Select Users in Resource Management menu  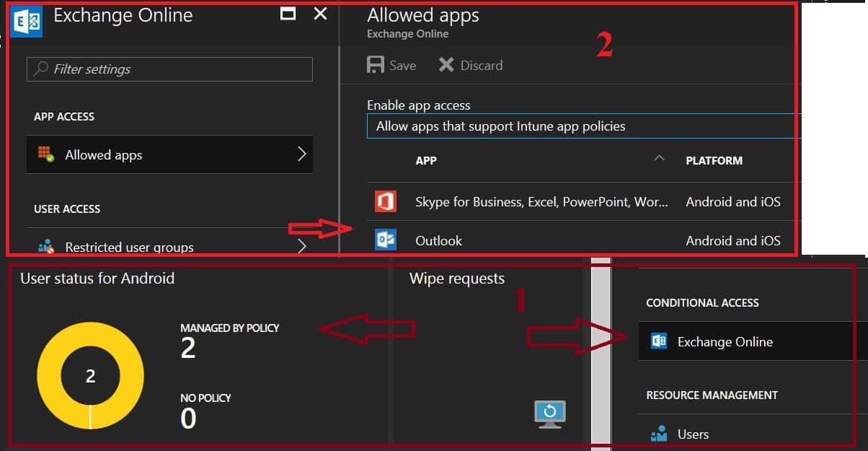point(693,434)
